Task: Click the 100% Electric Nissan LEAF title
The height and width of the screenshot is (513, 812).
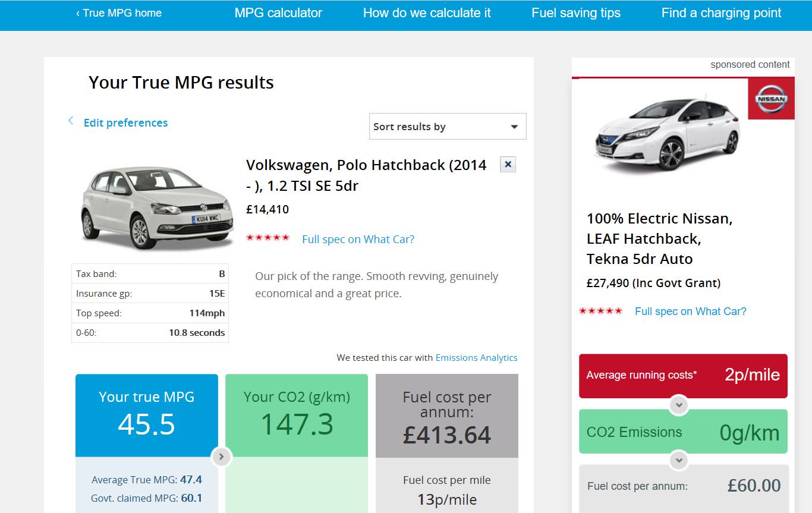Action: [659, 239]
